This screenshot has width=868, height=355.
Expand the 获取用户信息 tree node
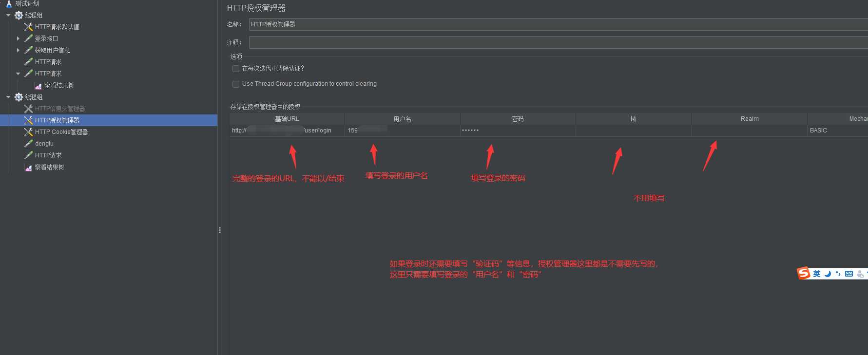point(18,50)
